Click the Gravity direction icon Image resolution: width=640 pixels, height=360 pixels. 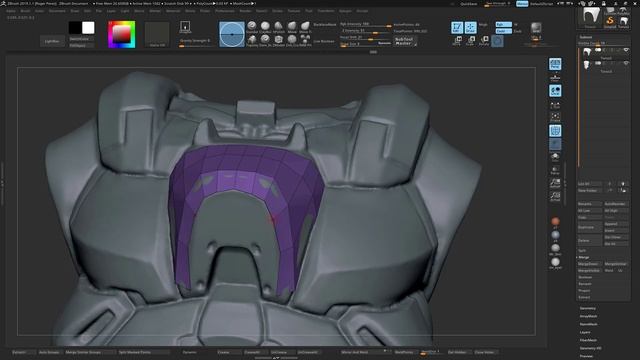pos(185,27)
